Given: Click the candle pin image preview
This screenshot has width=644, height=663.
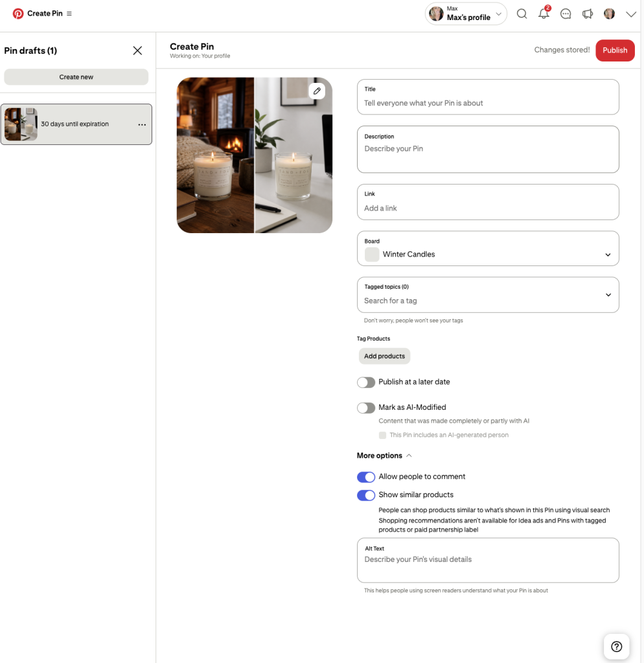Looking at the screenshot, I should click(x=255, y=155).
